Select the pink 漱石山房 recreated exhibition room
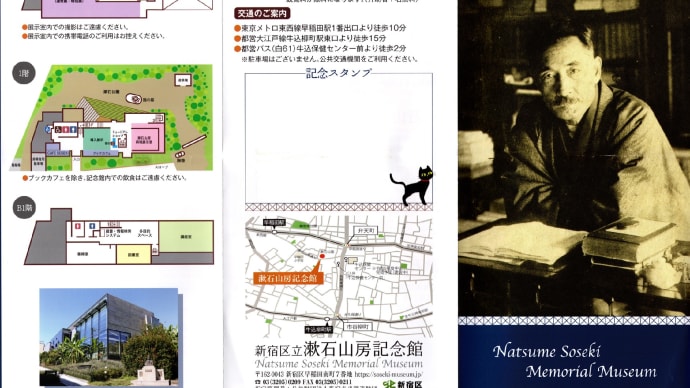 point(148,138)
